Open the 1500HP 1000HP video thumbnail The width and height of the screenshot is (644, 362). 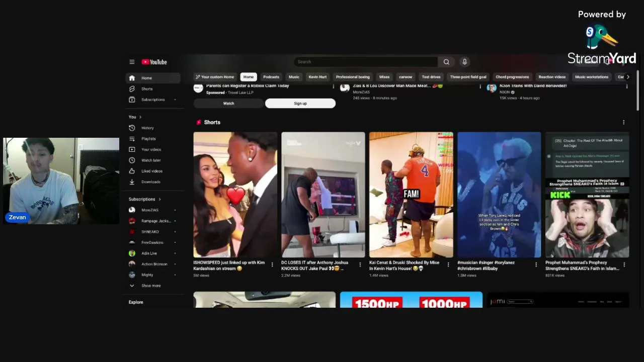pyautogui.click(x=411, y=300)
